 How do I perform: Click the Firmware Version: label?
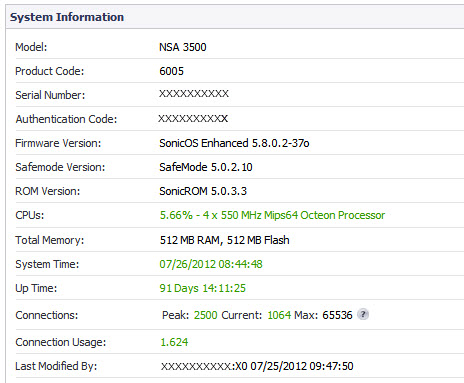[58, 143]
